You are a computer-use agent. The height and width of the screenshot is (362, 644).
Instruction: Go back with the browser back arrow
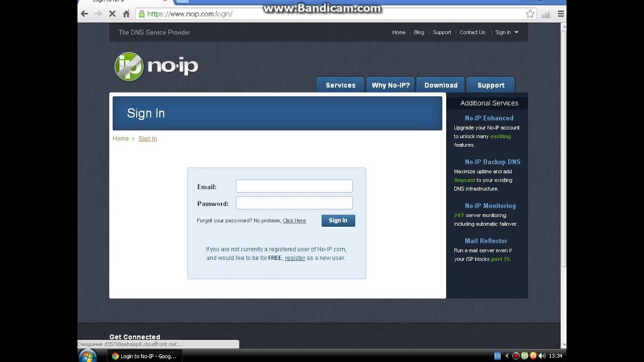(85, 14)
